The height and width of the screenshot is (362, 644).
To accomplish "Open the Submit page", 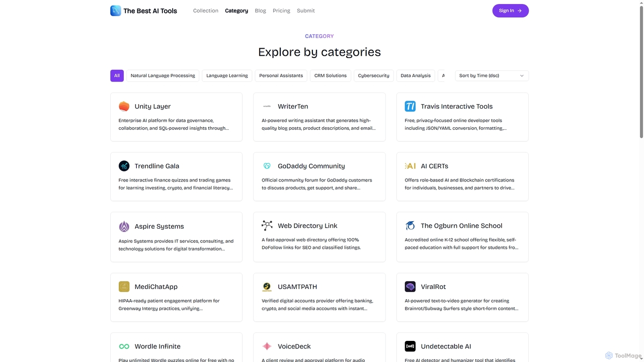I will tap(306, 11).
